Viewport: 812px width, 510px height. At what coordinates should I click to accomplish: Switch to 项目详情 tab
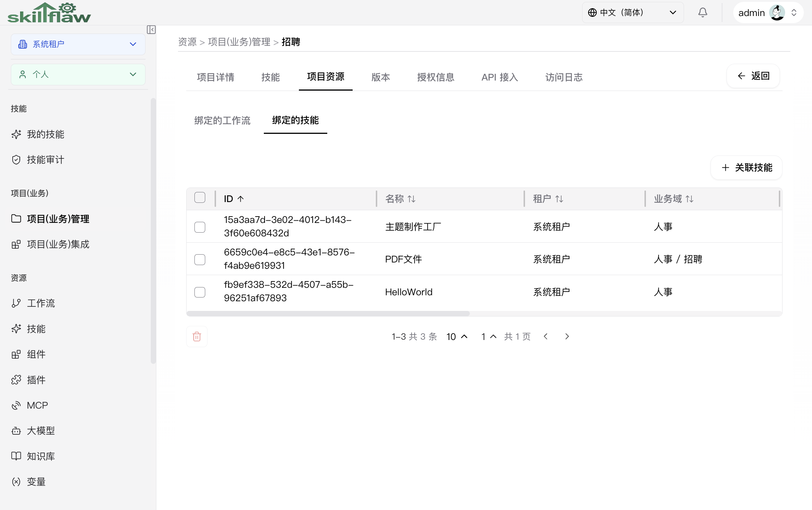click(216, 77)
